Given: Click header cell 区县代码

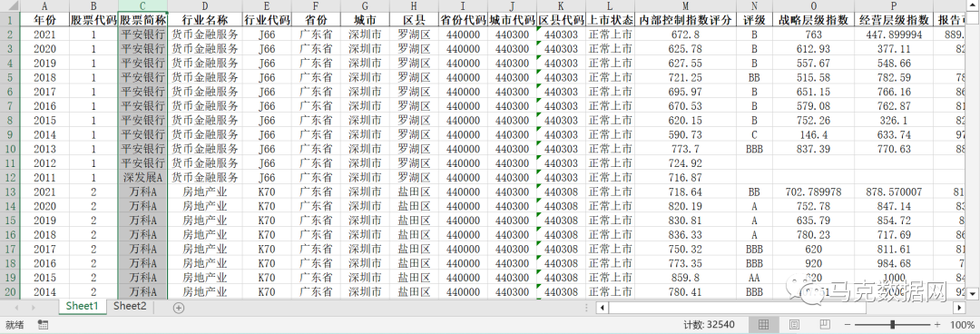Looking at the screenshot, I should 562,19.
